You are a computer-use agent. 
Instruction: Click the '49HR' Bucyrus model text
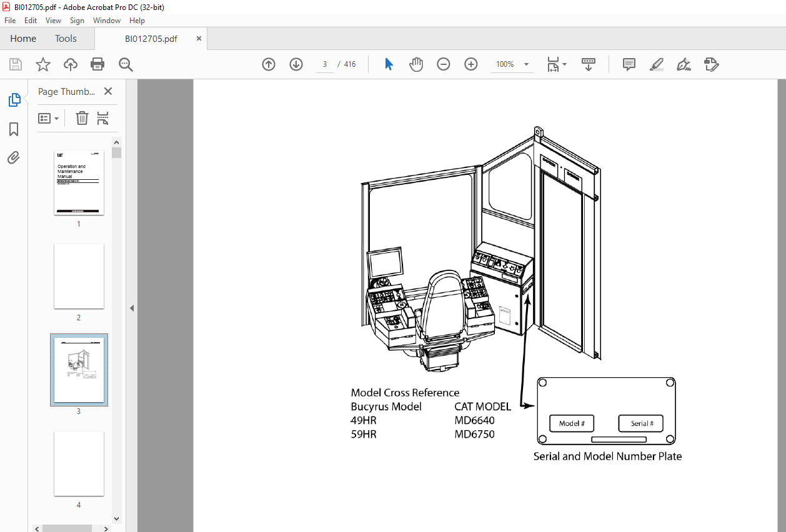364,420
